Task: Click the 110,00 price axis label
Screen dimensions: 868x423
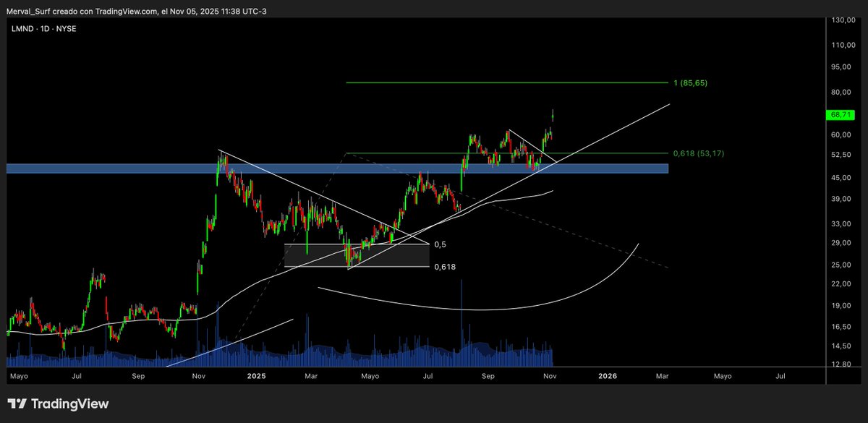Action: tap(844, 46)
